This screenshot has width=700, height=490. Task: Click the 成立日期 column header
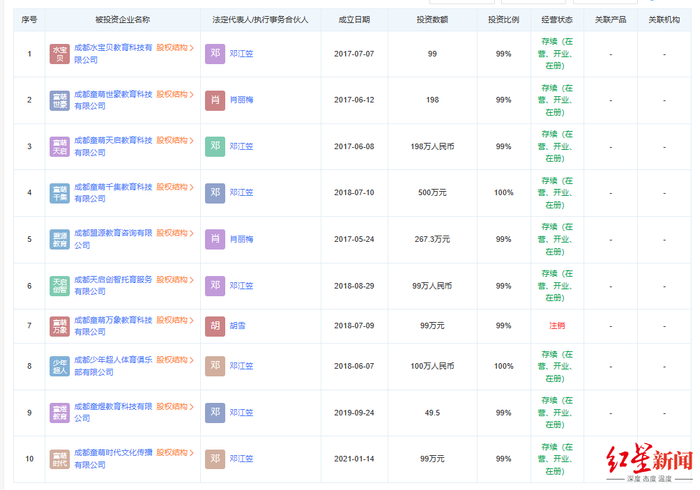coord(353,19)
